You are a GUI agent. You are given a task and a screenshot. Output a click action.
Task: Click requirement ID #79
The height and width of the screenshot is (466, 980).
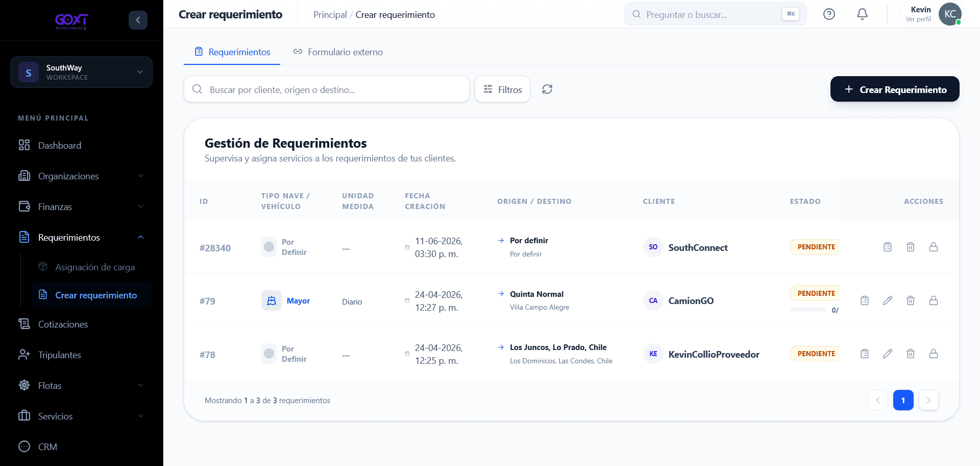point(207,301)
